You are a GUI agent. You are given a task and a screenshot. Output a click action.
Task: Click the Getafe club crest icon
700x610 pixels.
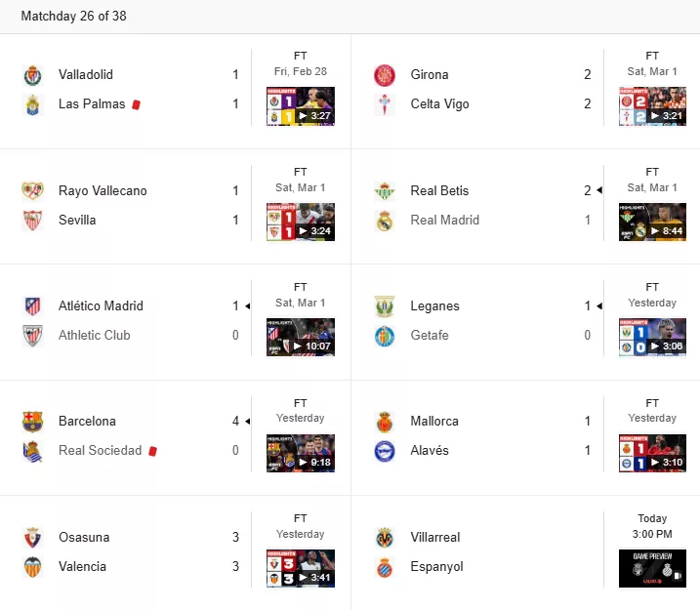(x=385, y=336)
